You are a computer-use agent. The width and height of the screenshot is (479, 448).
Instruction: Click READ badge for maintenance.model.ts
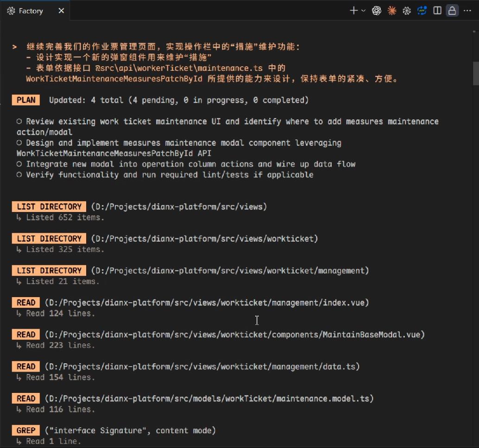26,398
